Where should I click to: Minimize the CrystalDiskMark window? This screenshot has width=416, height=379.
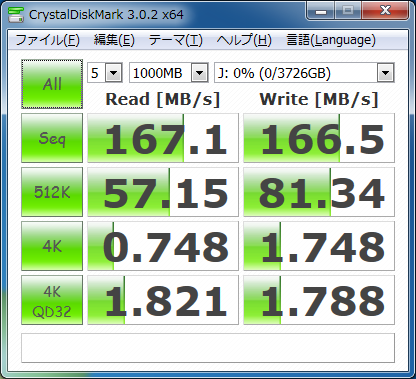[321, 10]
